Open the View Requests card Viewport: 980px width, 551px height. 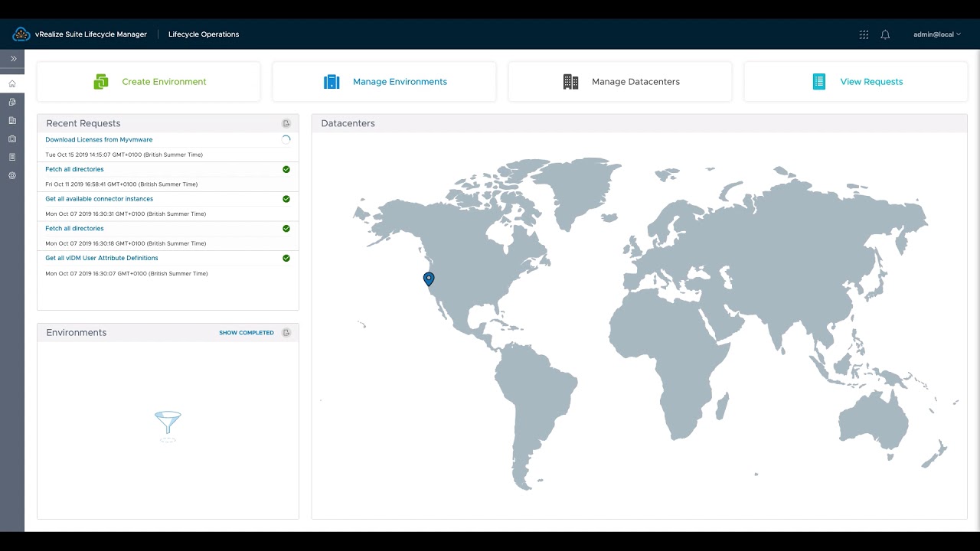pos(856,82)
